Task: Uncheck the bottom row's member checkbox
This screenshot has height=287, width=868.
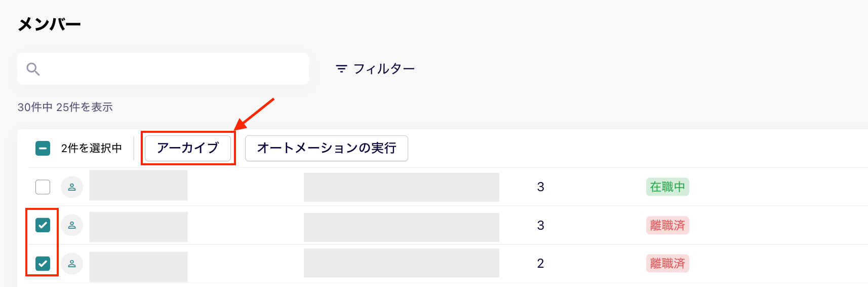Action: [x=43, y=264]
